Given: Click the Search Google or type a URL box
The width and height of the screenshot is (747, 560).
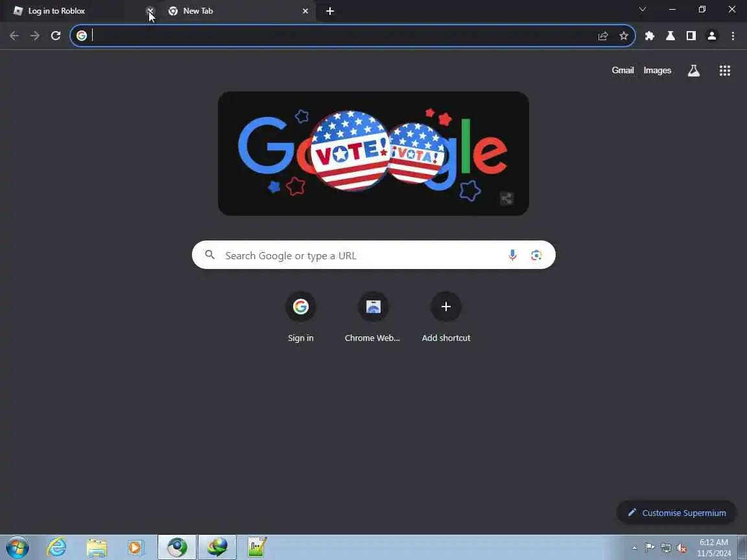Looking at the screenshot, I should tap(373, 255).
